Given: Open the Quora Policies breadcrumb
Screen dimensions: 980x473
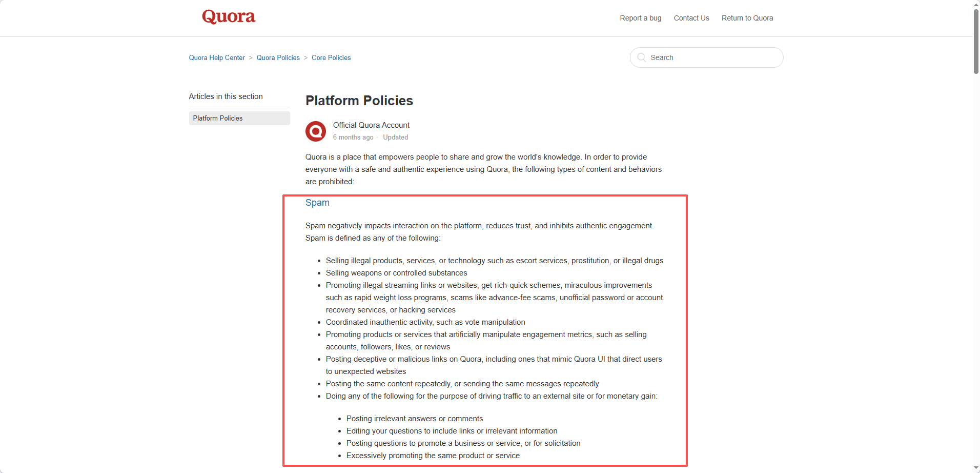Looking at the screenshot, I should (x=278, y=58).
